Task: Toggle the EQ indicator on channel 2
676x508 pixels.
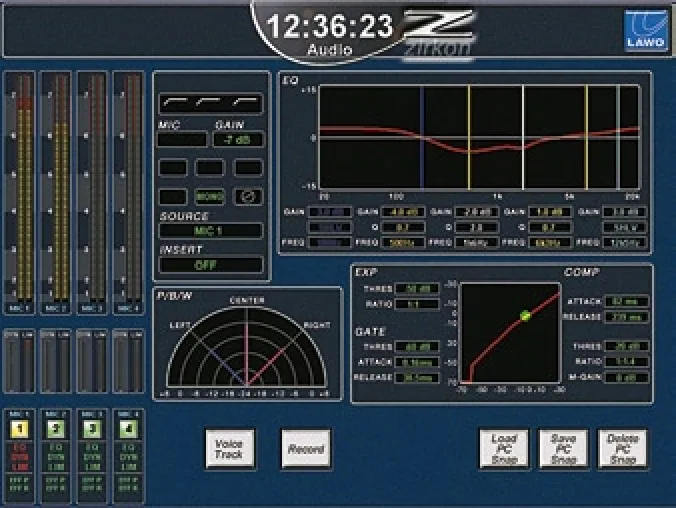Action: click(56, 448)
